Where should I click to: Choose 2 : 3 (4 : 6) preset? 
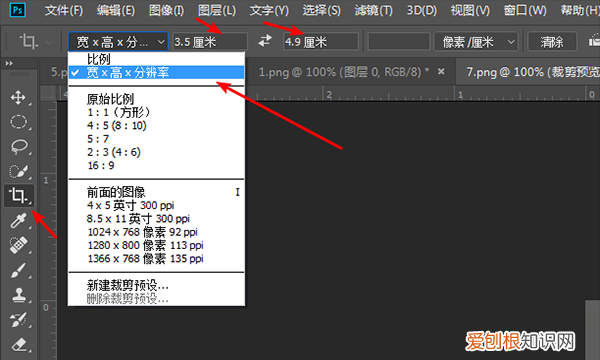pos(156,152)
